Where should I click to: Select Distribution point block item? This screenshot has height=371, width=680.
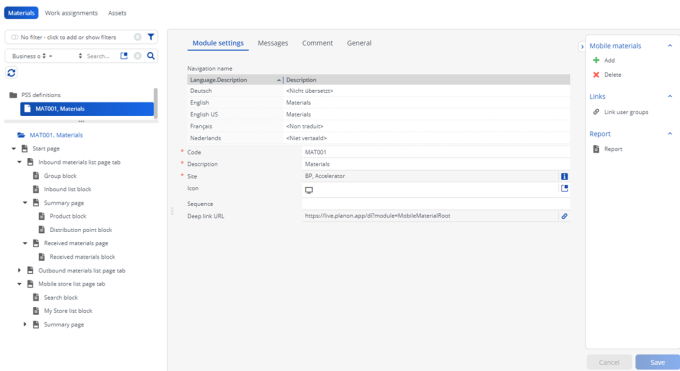click(81, 230)
